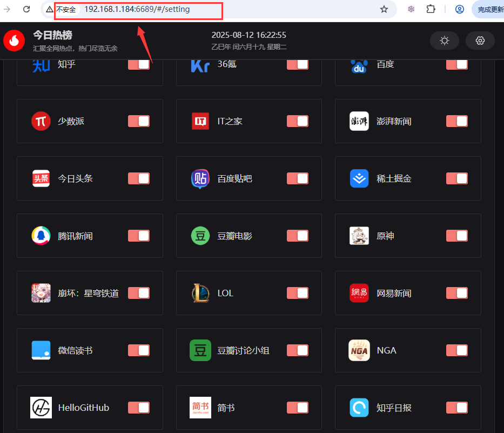The image size is (504, 433).
Task: Turn off the 微信读书 switch
Action: click(x=139, y=350)
